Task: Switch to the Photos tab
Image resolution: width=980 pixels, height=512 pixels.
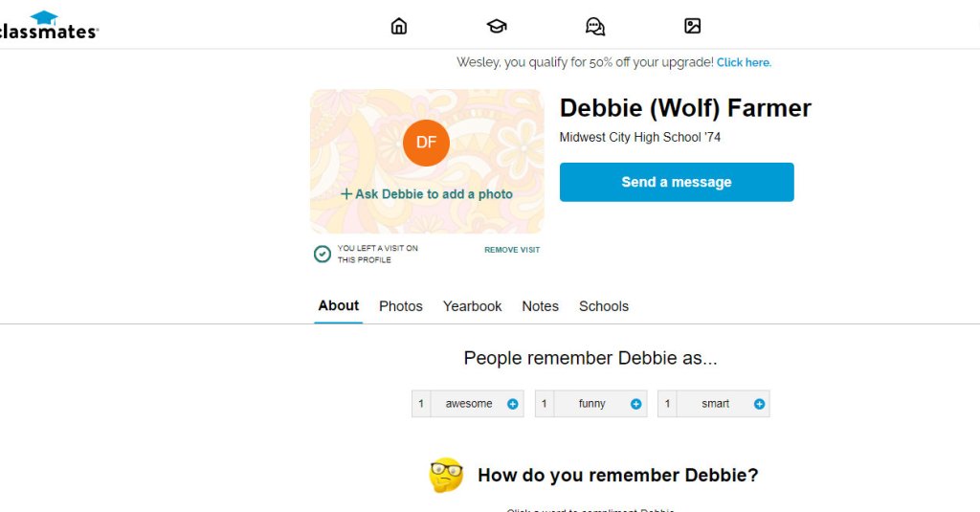Action: pos(401,306)
